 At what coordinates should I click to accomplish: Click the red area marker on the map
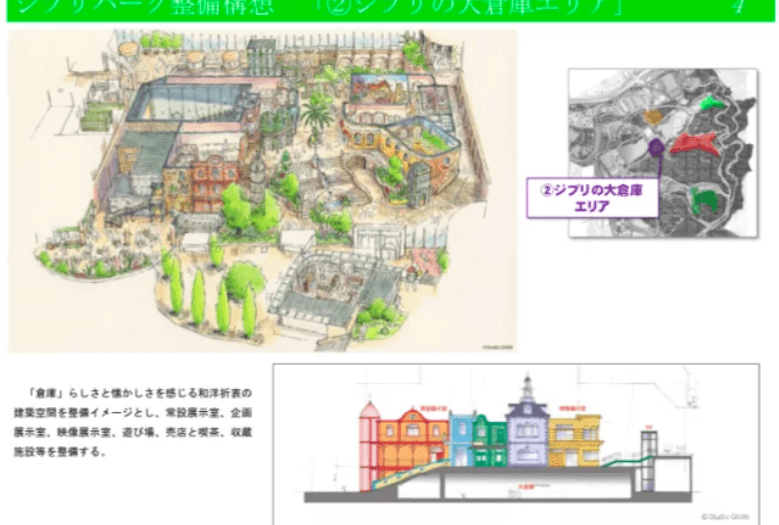[695, 143]
